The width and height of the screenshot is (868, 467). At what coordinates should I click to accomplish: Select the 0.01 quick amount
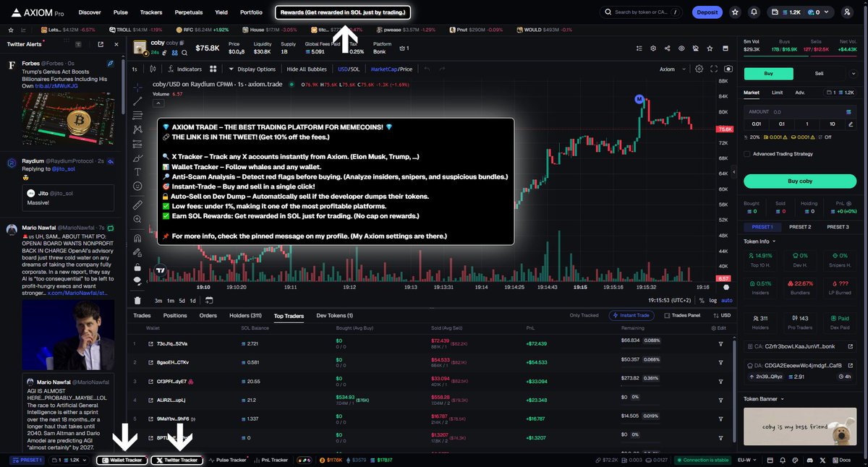click(x=758, y=124)
